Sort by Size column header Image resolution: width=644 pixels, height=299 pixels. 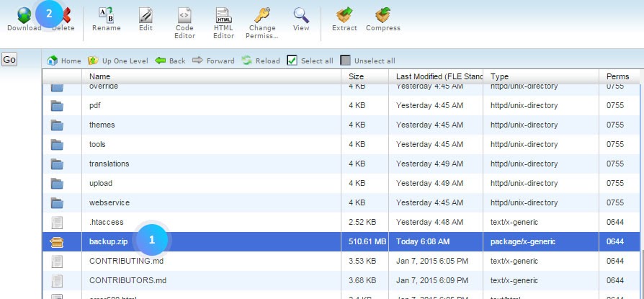(357, 76)
